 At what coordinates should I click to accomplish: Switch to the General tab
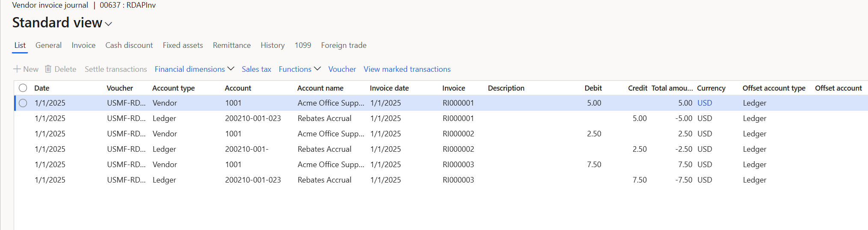tap(48, 45)
